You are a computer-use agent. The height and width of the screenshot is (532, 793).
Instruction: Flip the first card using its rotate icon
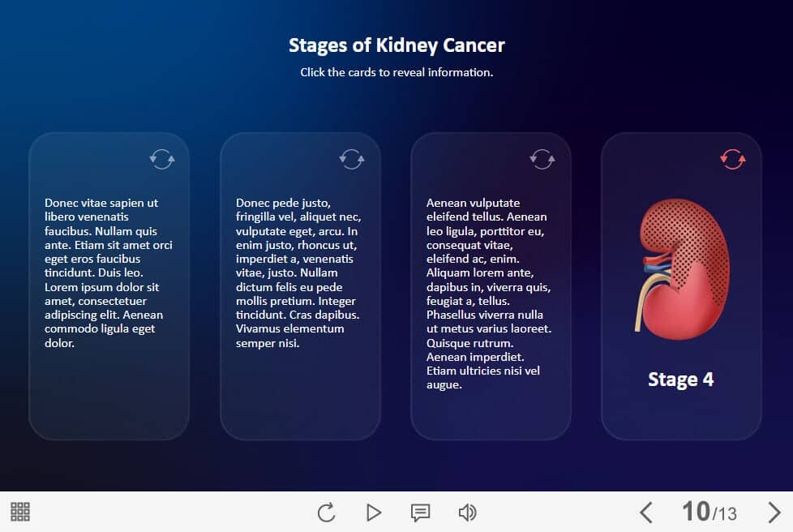click(x=162, y=158)
